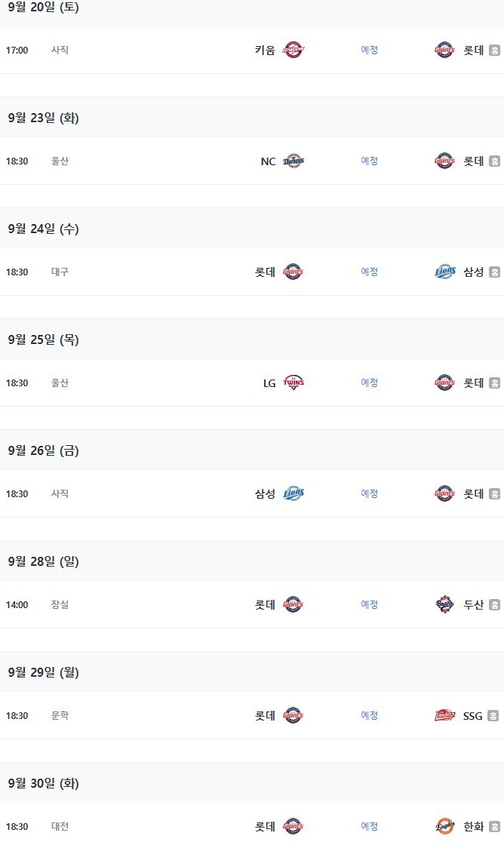Click the NC Dinos team logo
This screenshot has width=504, height=842.
point(293,161)
